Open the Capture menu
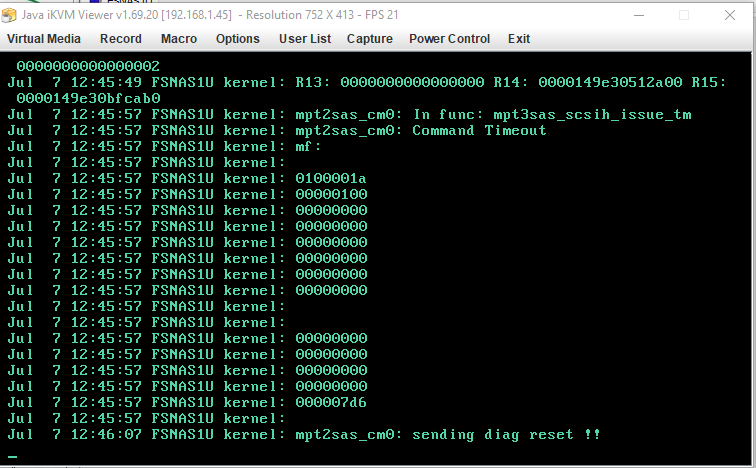The width and height of the screenshot is (756, 468). pos(370,39)
